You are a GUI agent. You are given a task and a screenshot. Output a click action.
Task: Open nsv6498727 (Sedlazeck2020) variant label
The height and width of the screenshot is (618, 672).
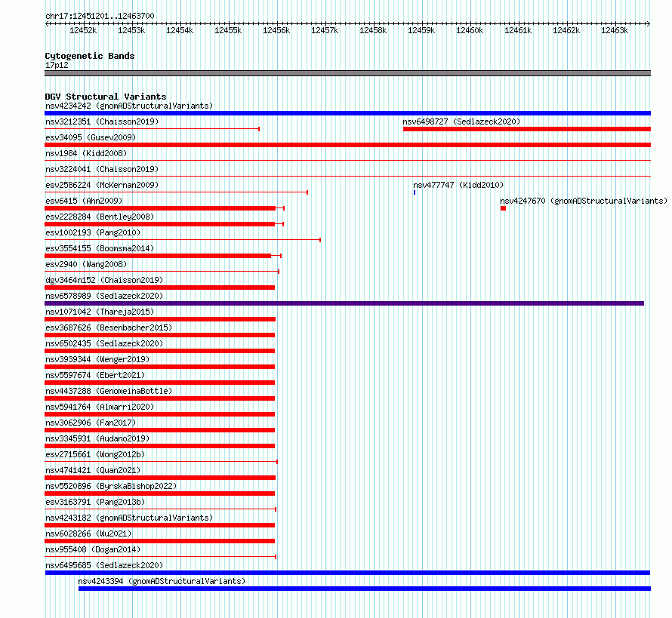(x=461, y=121)
